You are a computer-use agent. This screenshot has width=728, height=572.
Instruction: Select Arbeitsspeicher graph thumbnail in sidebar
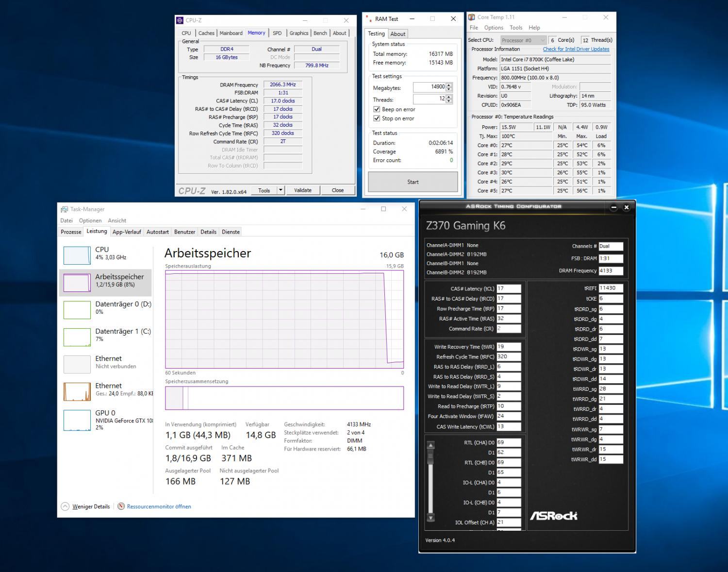point(77,283)
